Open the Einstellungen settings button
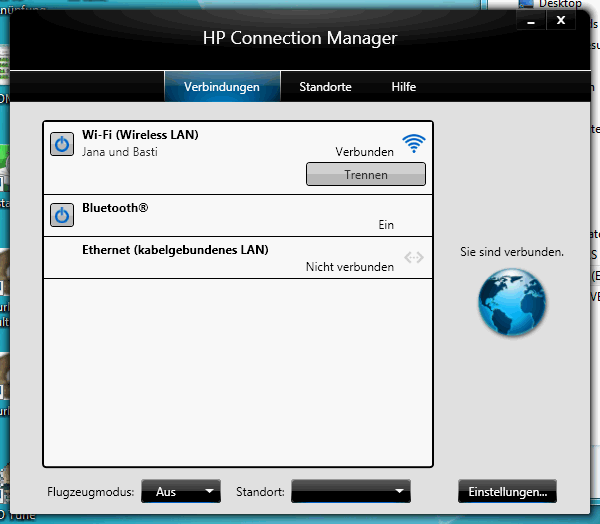This screenshot has width=600, height=524. (x=507, y=491)
